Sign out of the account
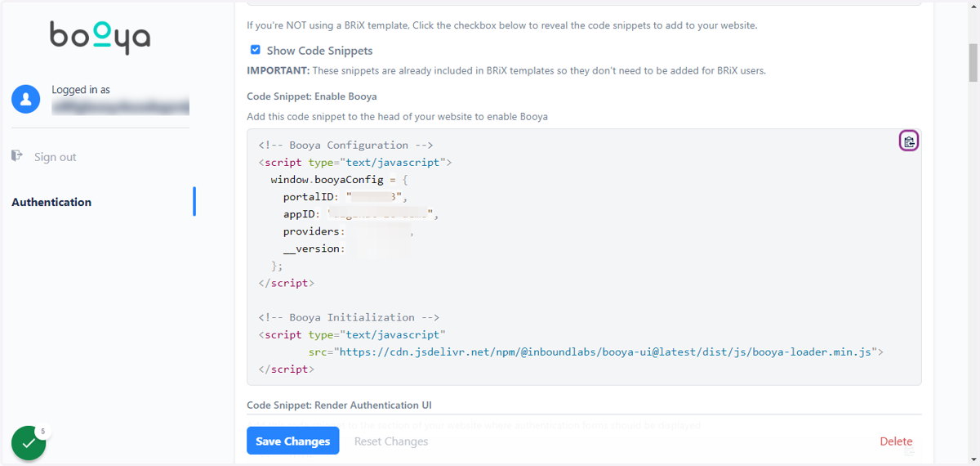This screenshot has width=980, height=466. coord(55,157)
